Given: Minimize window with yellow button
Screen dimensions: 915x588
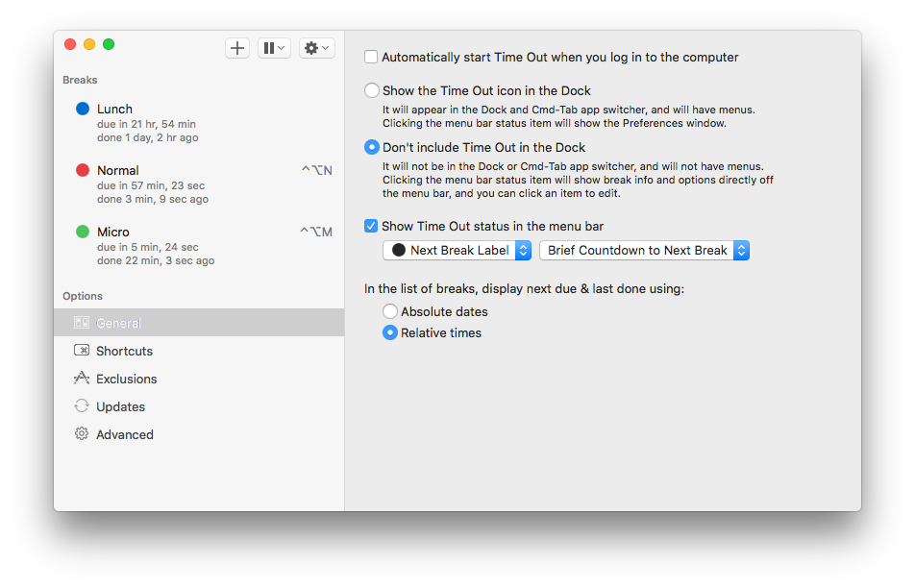Looking at the screenshot, I should click(x=89, y=44).
